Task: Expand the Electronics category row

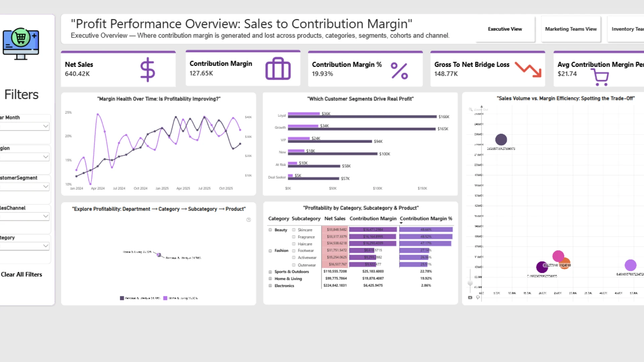Action: click(270, 286)
